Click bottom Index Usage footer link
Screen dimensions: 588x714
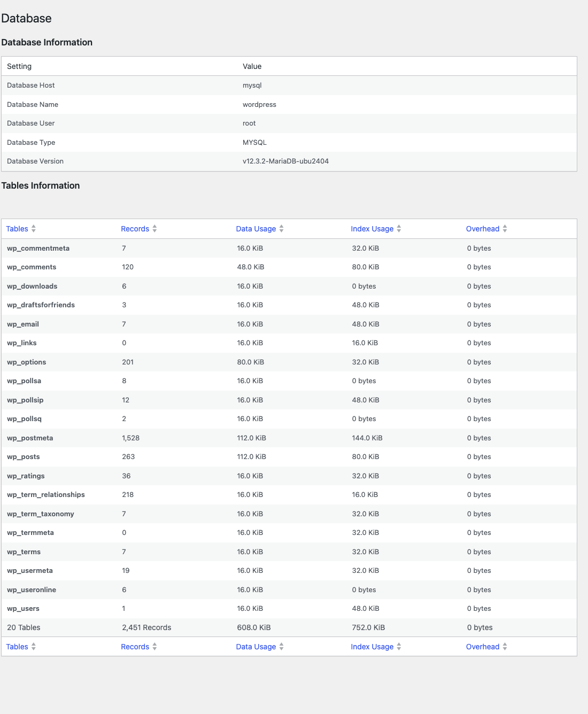[x=372, y=647]
